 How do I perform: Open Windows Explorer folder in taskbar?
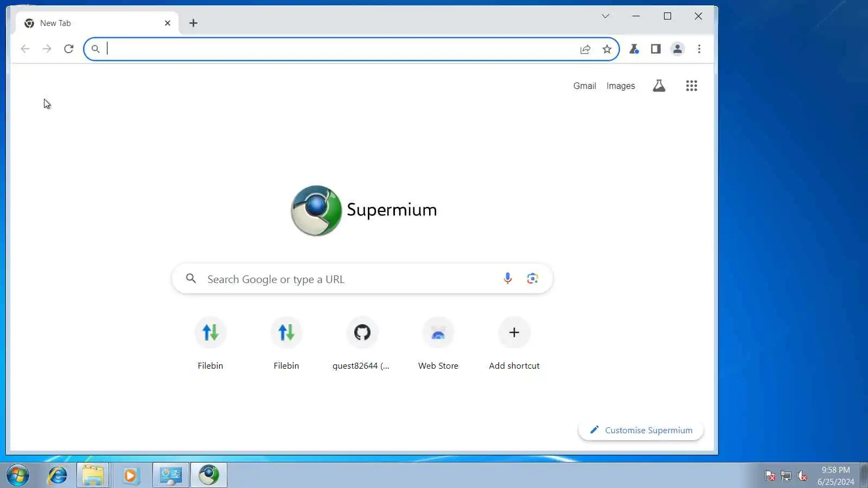pyautogui.click(x=93, y=476)
